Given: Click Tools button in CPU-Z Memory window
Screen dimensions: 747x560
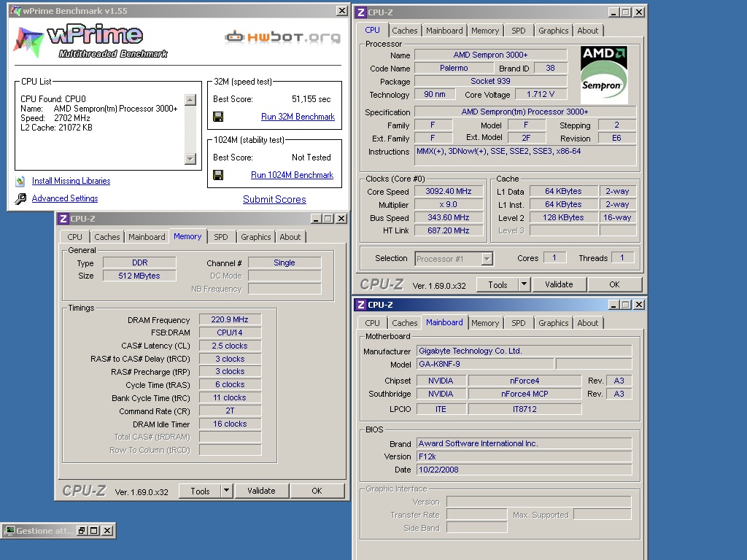Looking at the screenshot, I should click(x=200, y=491).
